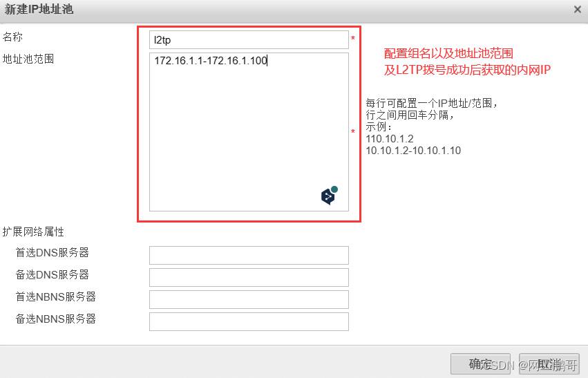Click the dark hexagon extension icon in the address range box
Image resolution: width=588 pixels, height=378 pixels.
pyautogui.click(x=329, y=196)
